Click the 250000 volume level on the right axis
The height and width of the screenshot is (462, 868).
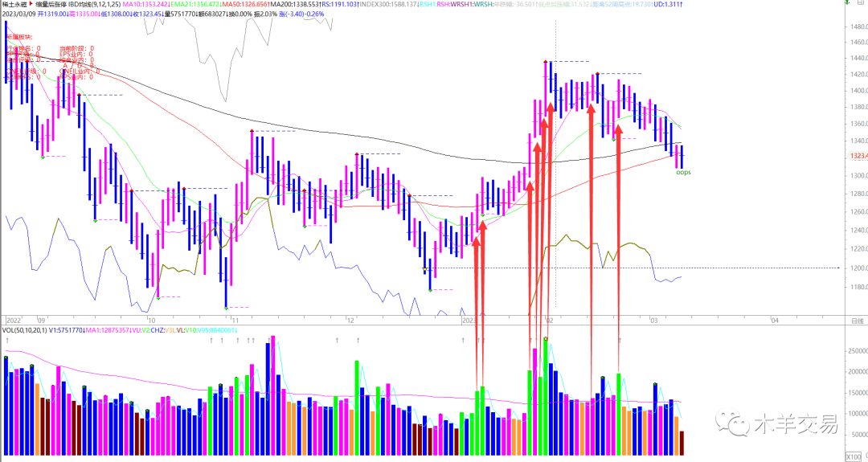(x=858, y=351)
